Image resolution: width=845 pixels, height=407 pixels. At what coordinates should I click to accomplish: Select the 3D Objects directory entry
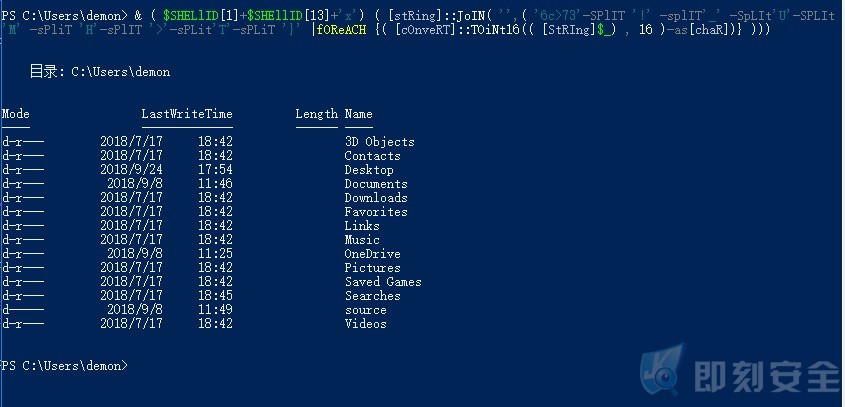379,142
